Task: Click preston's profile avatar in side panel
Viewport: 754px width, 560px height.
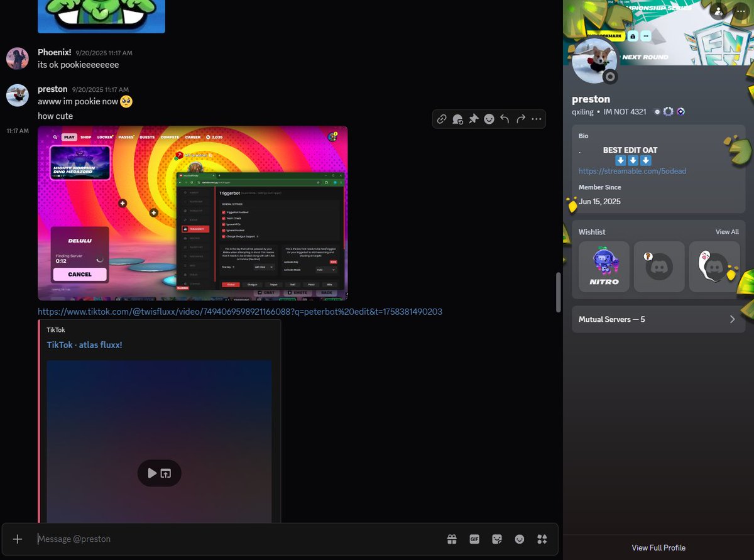Action: pos(594,60)
